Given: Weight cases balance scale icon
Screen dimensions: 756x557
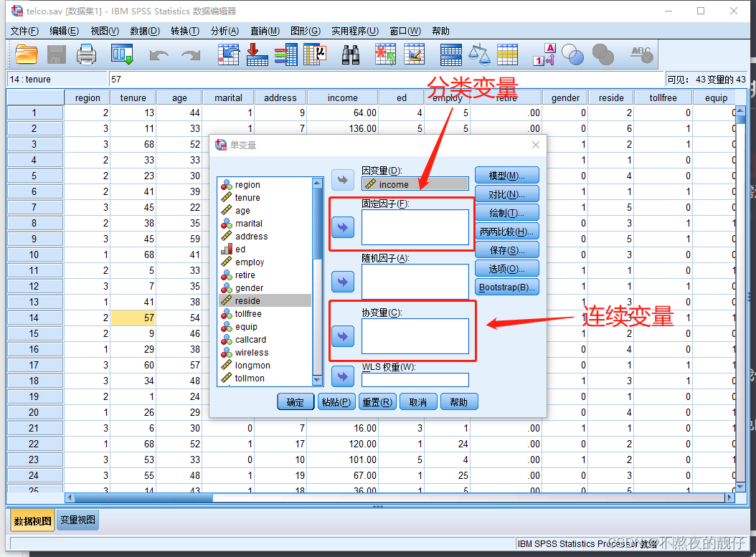Looking at the screenshot, I should click(480, 54).
